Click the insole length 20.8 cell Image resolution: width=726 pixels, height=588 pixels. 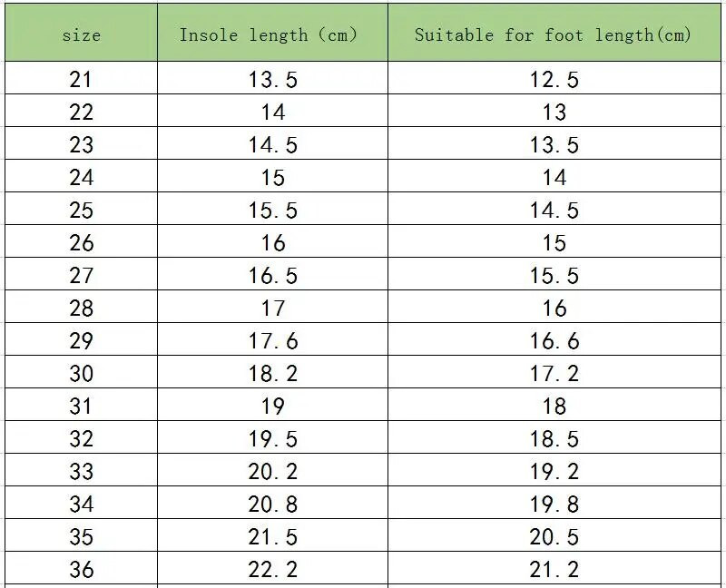tap(272, 505)
